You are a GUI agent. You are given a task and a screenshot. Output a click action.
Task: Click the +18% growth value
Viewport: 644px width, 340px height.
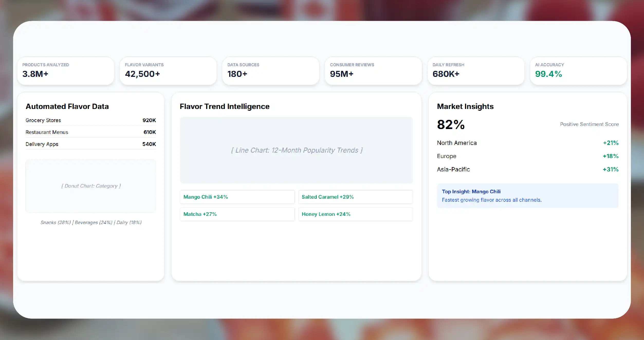pyautogui.click(x=611, y=156)
